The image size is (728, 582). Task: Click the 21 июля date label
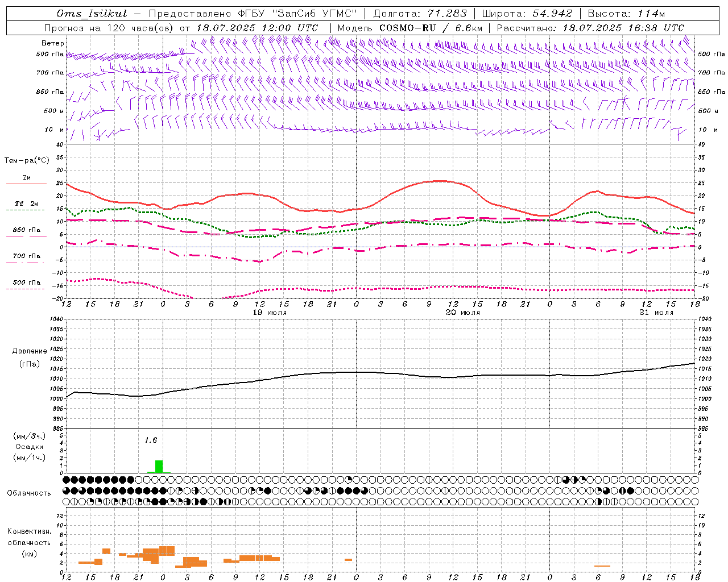[656, 312]
